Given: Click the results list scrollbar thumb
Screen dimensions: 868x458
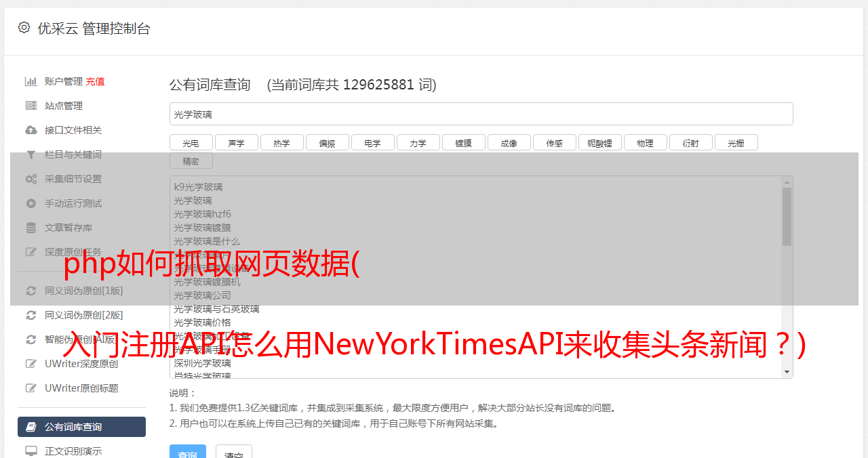Looking at the screenshot, I should click(787, 216).
